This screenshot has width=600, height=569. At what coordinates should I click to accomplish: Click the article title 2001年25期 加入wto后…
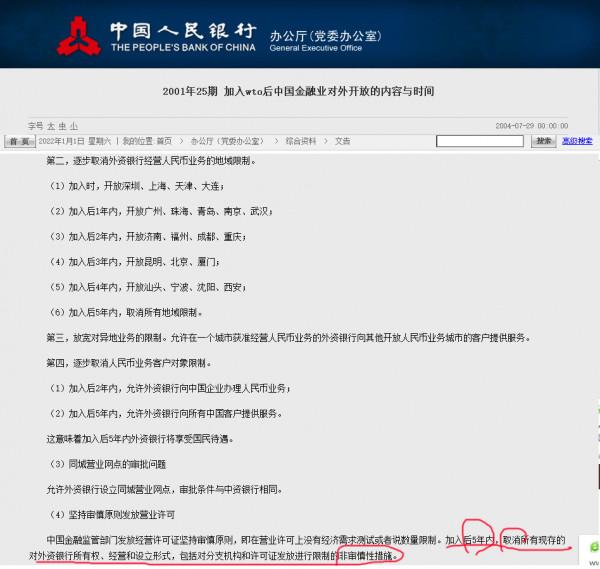(298, 91)
